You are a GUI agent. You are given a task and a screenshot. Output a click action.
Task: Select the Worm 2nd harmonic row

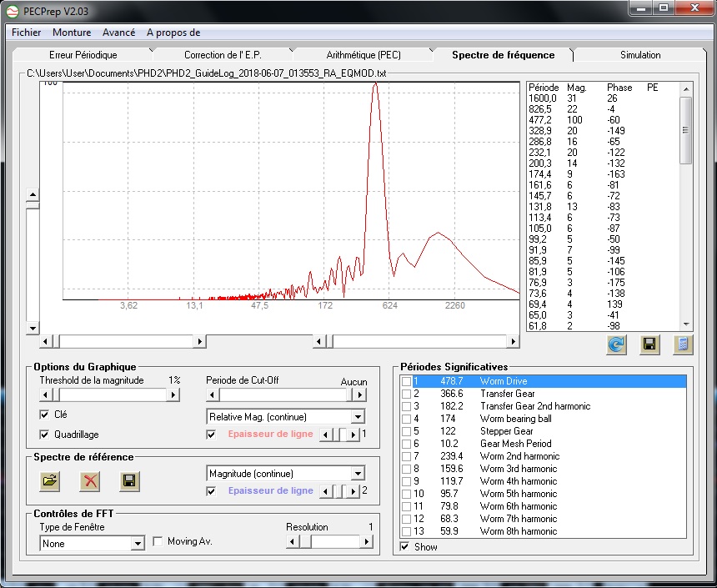[544, 456]
